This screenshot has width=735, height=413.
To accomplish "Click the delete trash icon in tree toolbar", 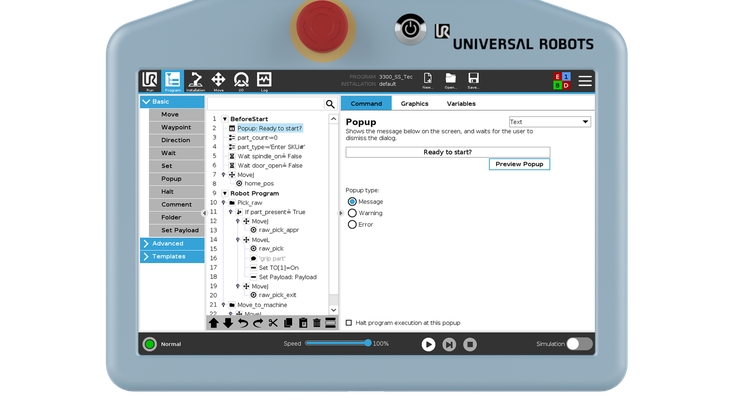I will [x=317, y=323].
